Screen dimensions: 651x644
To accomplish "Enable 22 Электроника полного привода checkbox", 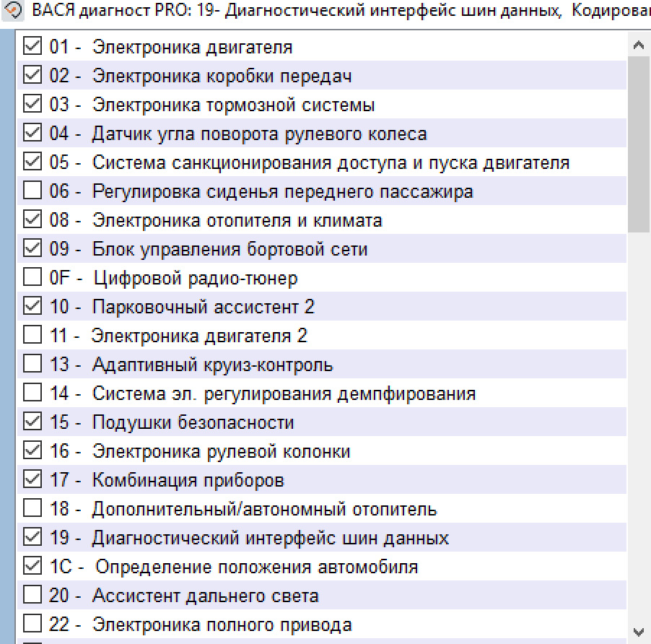I will click(x=32, y=623).
